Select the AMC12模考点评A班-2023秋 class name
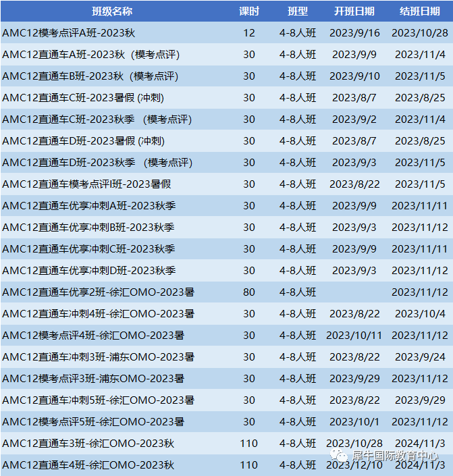The image size is (453, 476). click(68, 33)
